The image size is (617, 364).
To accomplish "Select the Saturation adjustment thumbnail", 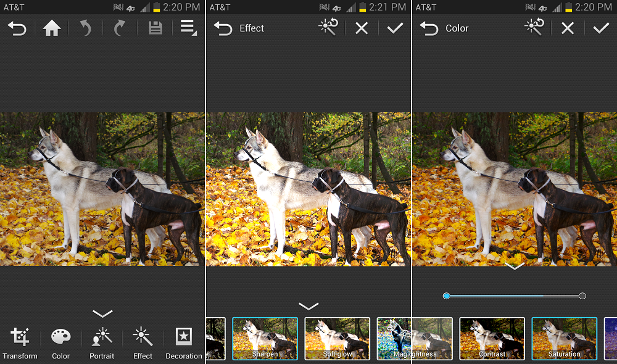I will pos(564,338).
